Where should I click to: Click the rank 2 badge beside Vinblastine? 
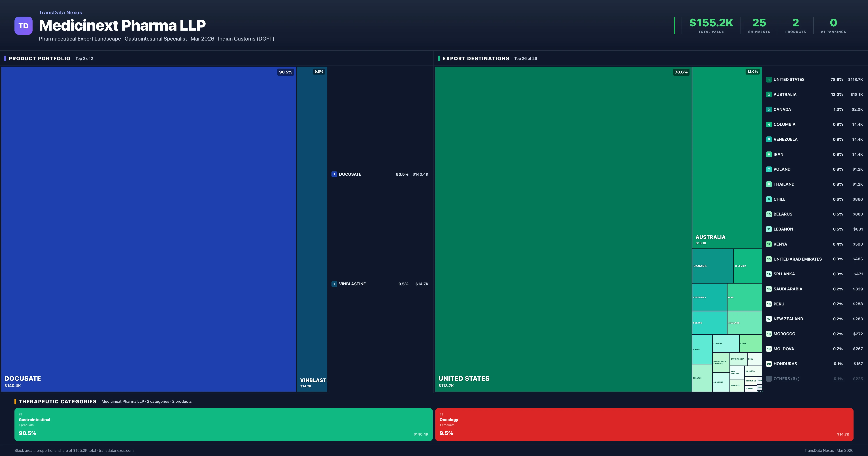tap(334, 284)
